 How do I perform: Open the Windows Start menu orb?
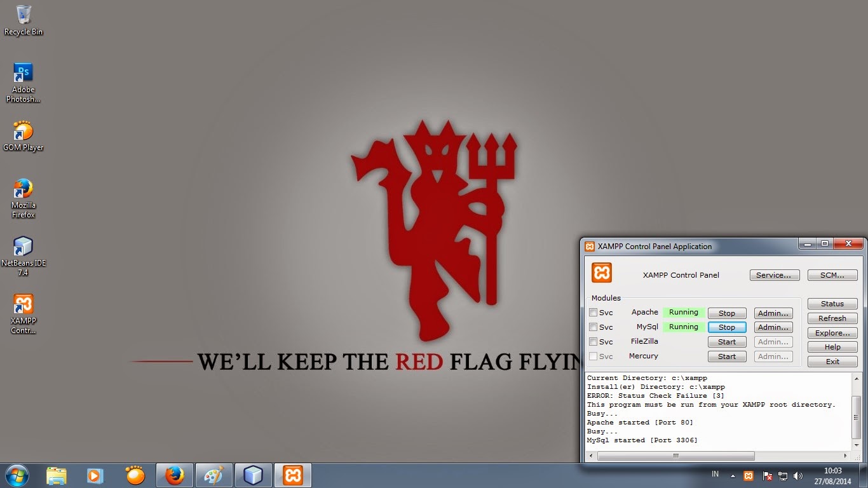pos(17,475)
